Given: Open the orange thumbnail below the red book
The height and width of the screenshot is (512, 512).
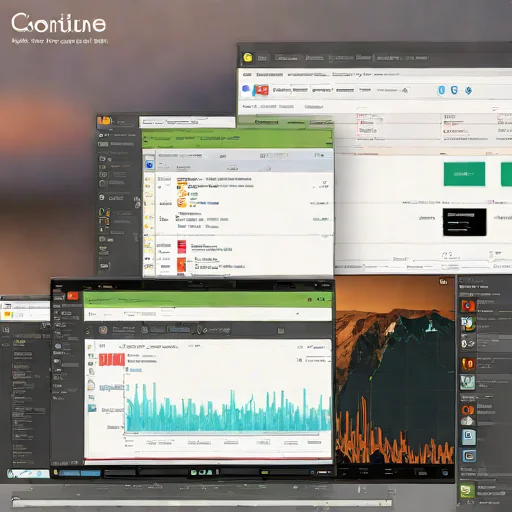Looking at the screenshot, I should (x=181, y=265).
